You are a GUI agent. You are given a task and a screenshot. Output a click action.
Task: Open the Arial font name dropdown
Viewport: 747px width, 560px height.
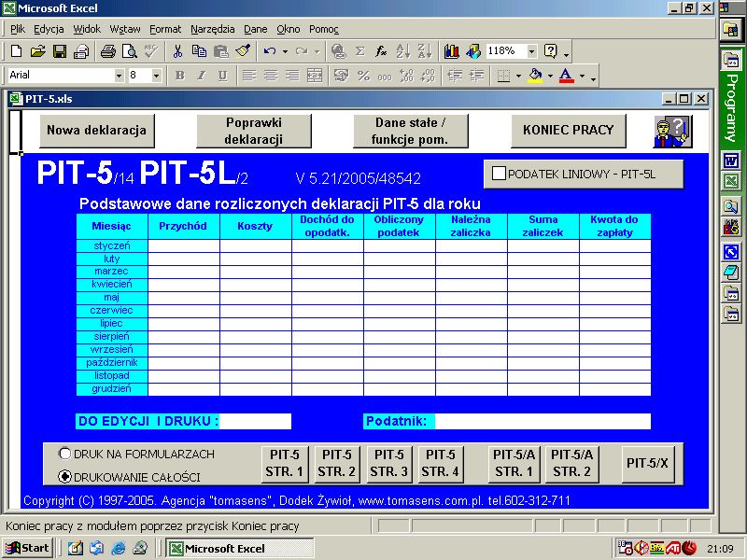coord(120,74)
